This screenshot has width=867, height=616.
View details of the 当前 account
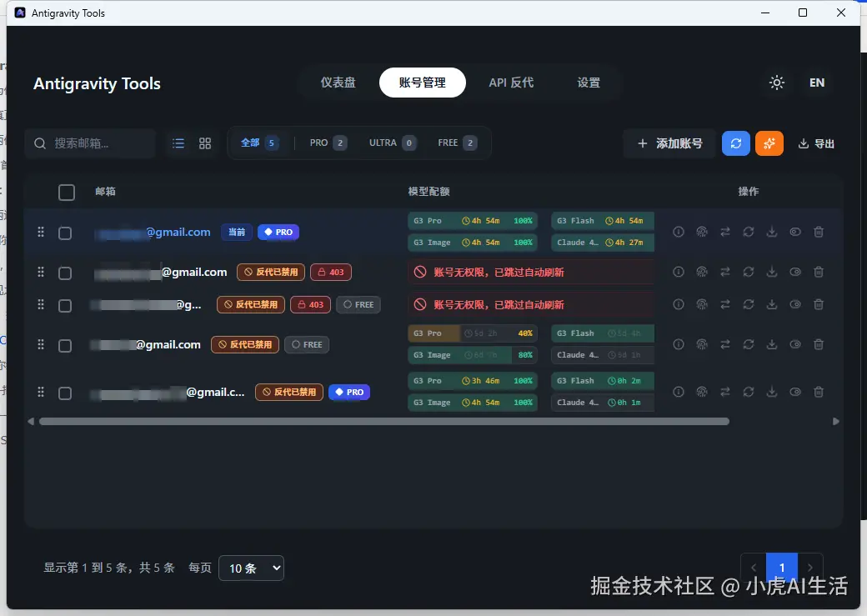coord(679,232)
